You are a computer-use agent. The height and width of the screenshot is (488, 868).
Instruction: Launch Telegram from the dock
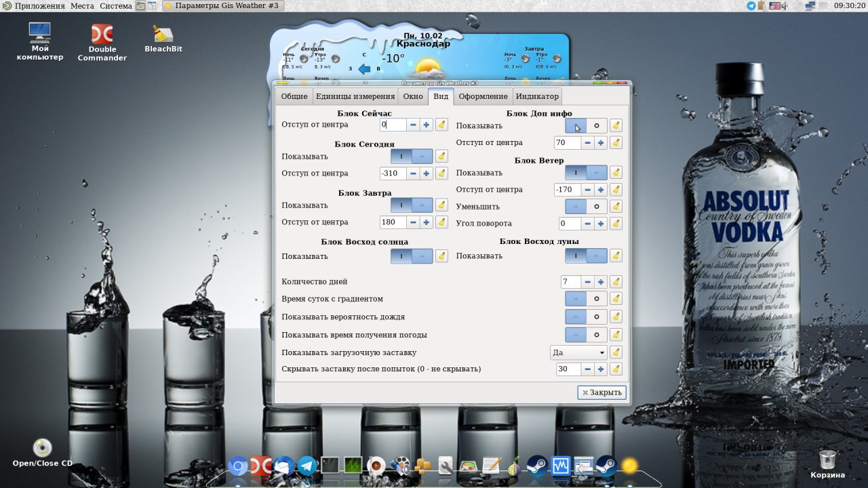coord(307,466)
